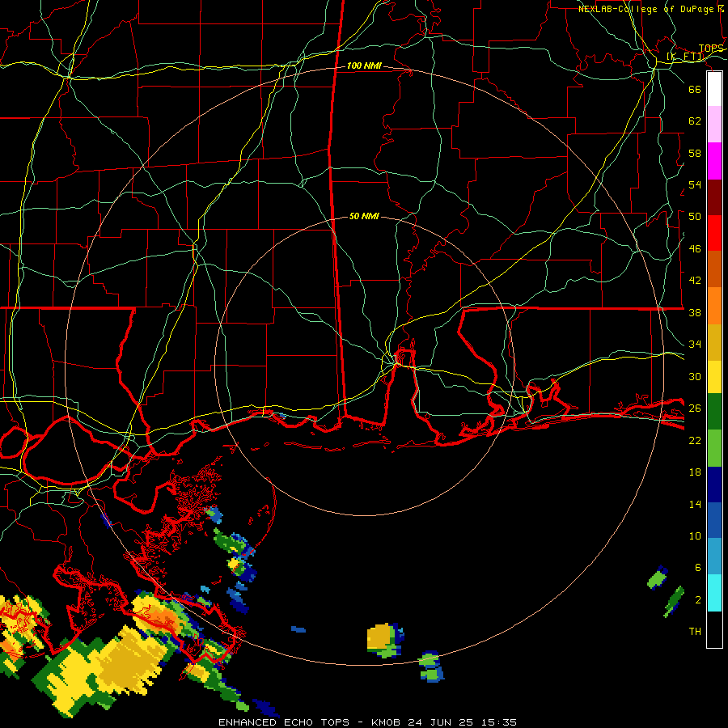The width and height of the screenshot is (728, 728).
Task: Click the dark maroon legend color band
Action: coord(714,197)
